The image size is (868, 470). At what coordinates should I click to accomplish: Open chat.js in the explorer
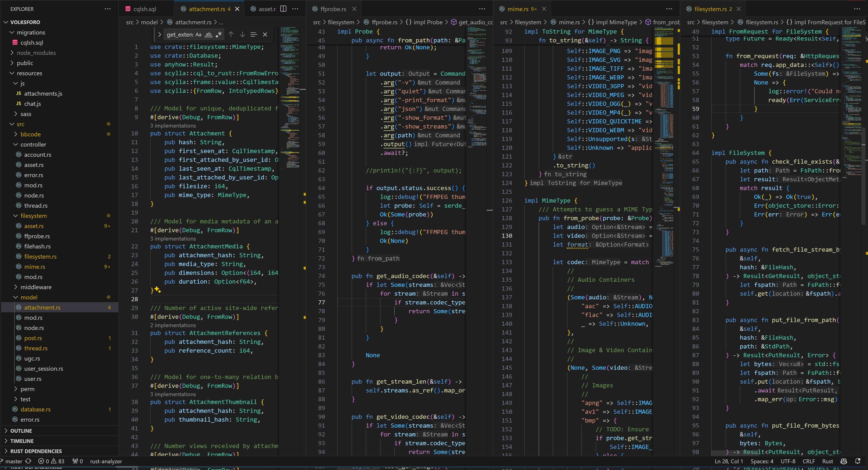coord(59,103)
